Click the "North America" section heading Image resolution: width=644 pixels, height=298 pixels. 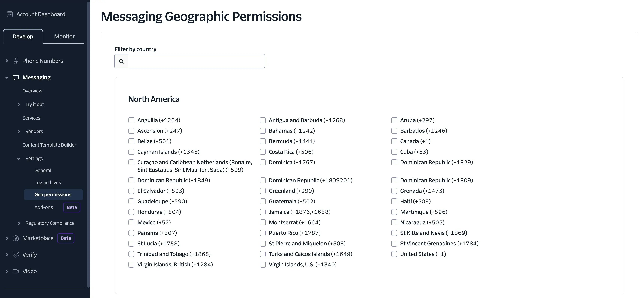[154, 99]
